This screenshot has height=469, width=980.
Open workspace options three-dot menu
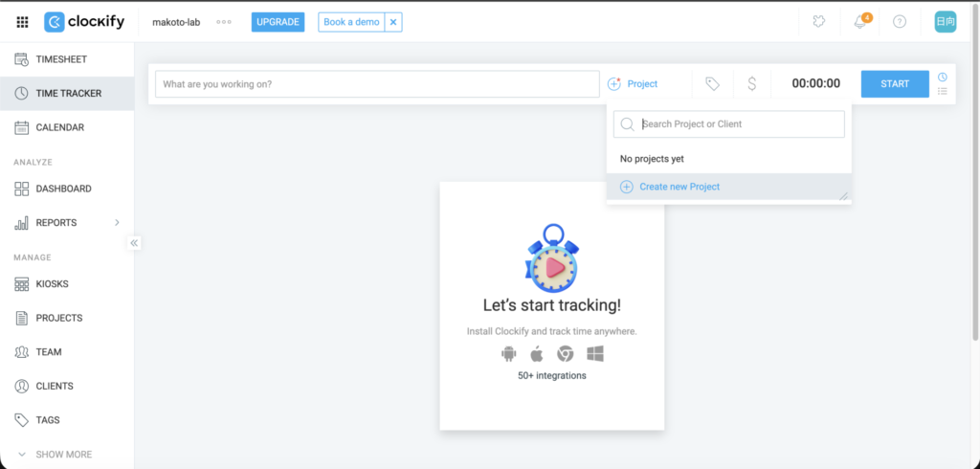[224, 22]
